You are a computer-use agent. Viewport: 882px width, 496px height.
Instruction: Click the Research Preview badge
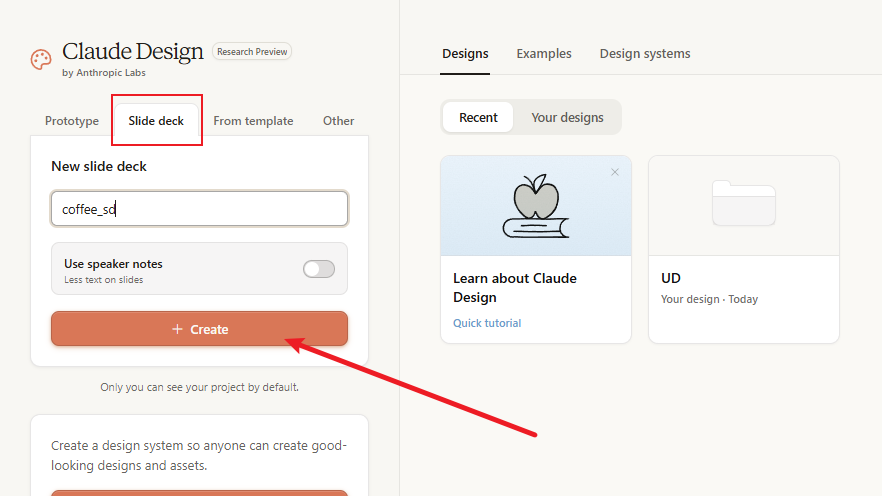coord(252,52)
